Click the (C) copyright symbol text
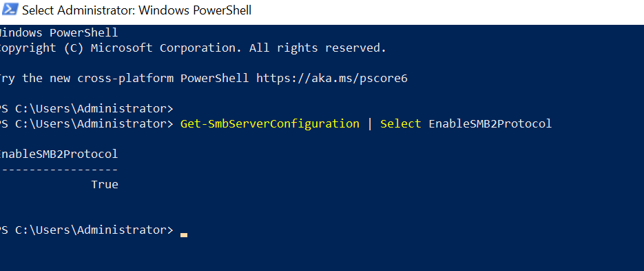Viewport: 644px width, 271px height. pyautogui.click(x=74, y=48)
